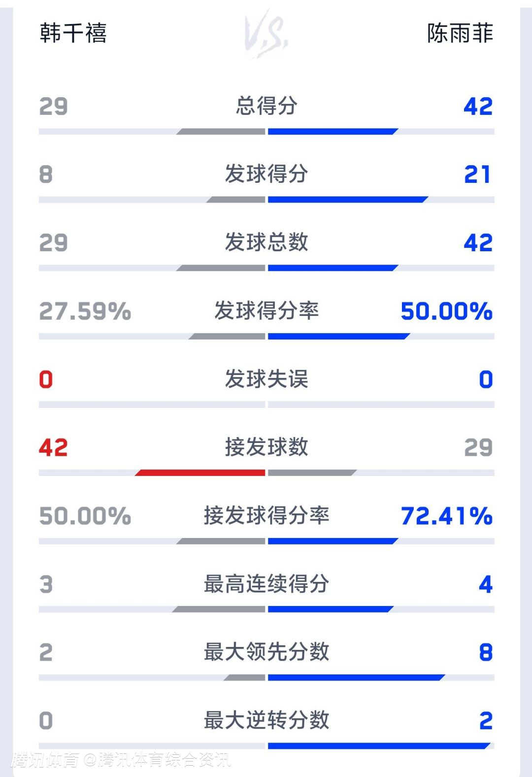The width and height of the screenshot is (532, 777).
Task: Click the 发球总数 row label
Action: pos(266,242)
